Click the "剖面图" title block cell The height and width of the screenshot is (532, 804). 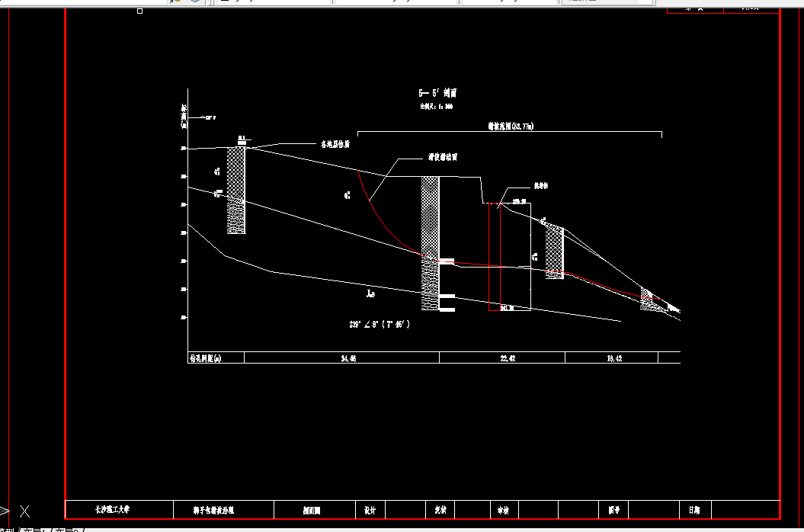(314, 510)
